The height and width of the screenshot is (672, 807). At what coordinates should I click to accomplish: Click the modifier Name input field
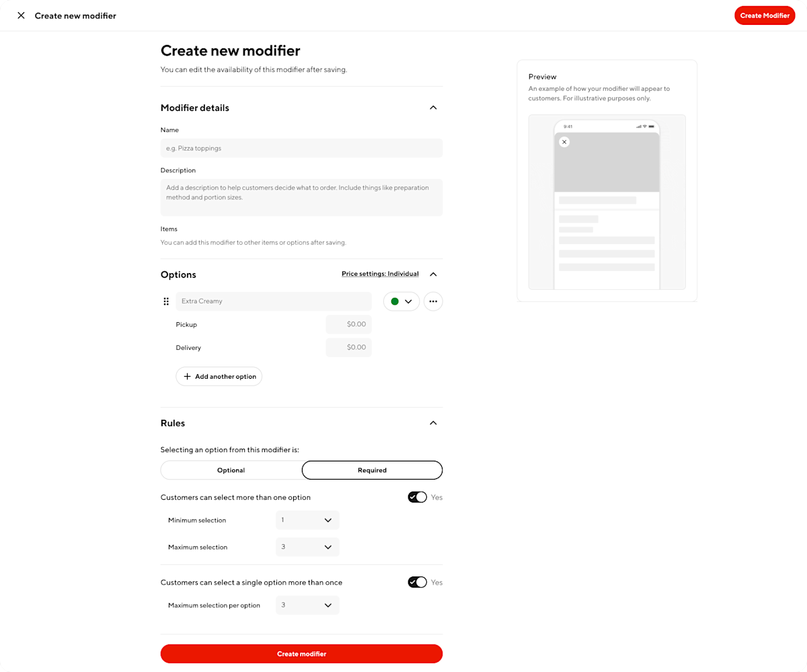point(301,148)
